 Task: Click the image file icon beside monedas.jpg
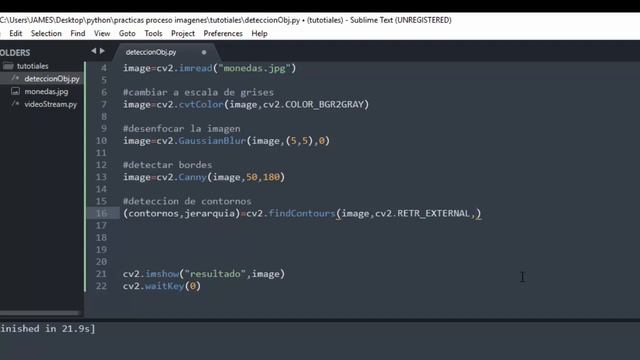tap(15, 91)
